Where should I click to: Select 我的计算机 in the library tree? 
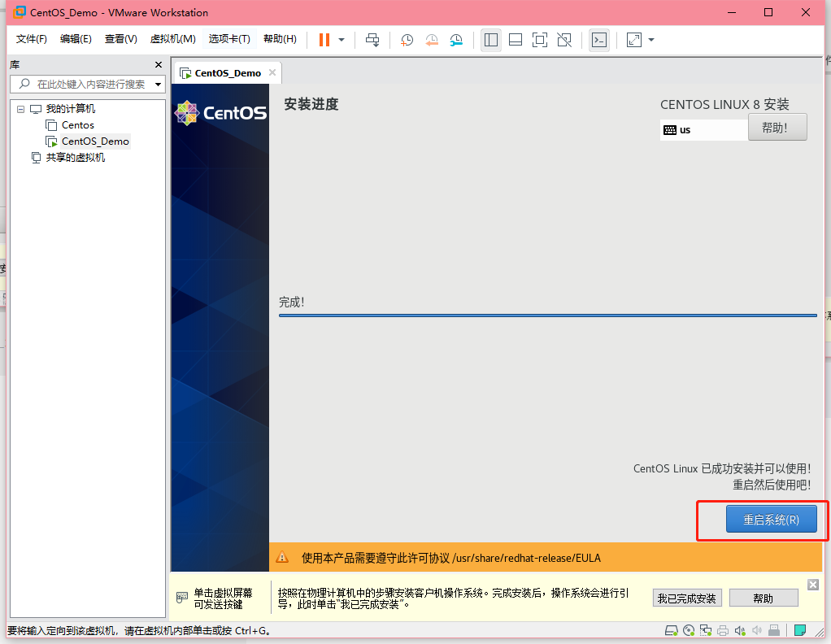(x=70, y=109)
